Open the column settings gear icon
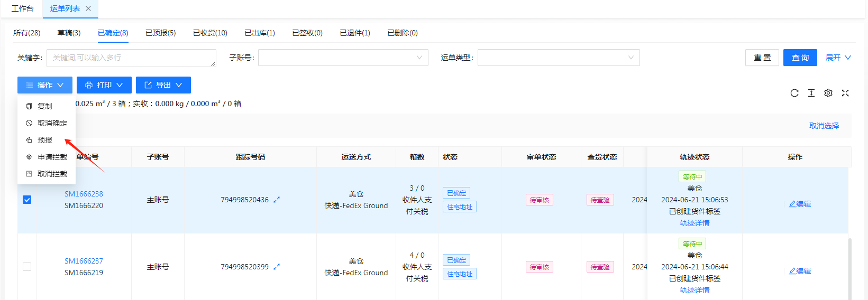868x300 pixels. click(828, 93)
